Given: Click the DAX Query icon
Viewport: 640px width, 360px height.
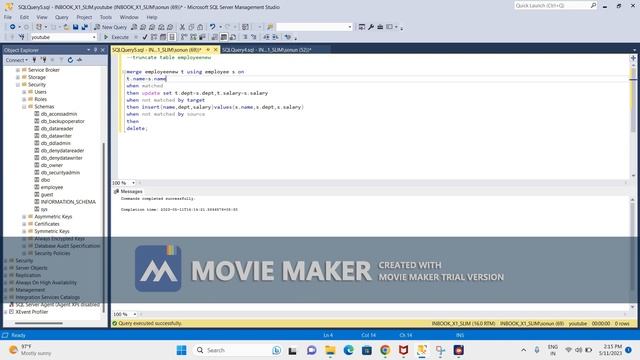Looking at the screenshot, I should (170, 27).
